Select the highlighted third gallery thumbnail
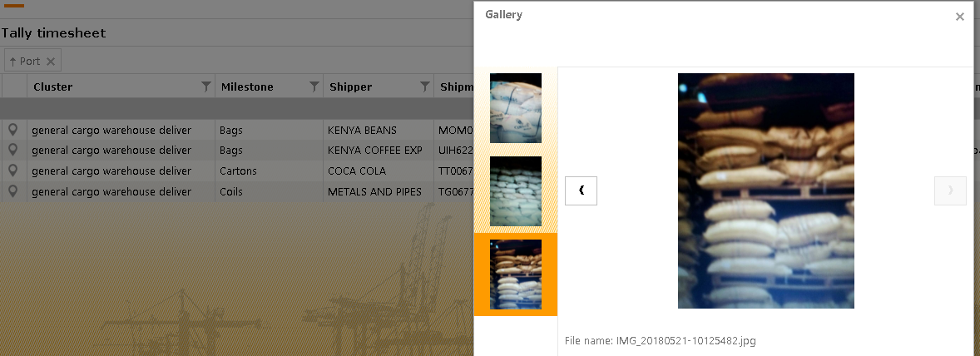This screenshot has width=980, height=356. coord(516,274)
